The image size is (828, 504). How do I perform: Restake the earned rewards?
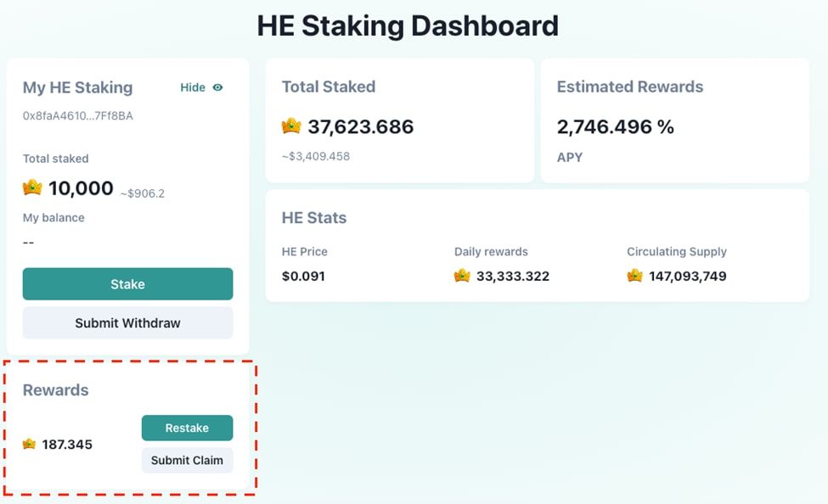click(x=187, y=428)
